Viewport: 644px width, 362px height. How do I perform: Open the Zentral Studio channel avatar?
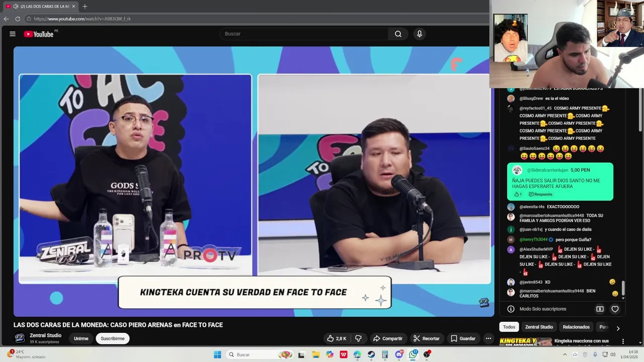tap(20, 338)
